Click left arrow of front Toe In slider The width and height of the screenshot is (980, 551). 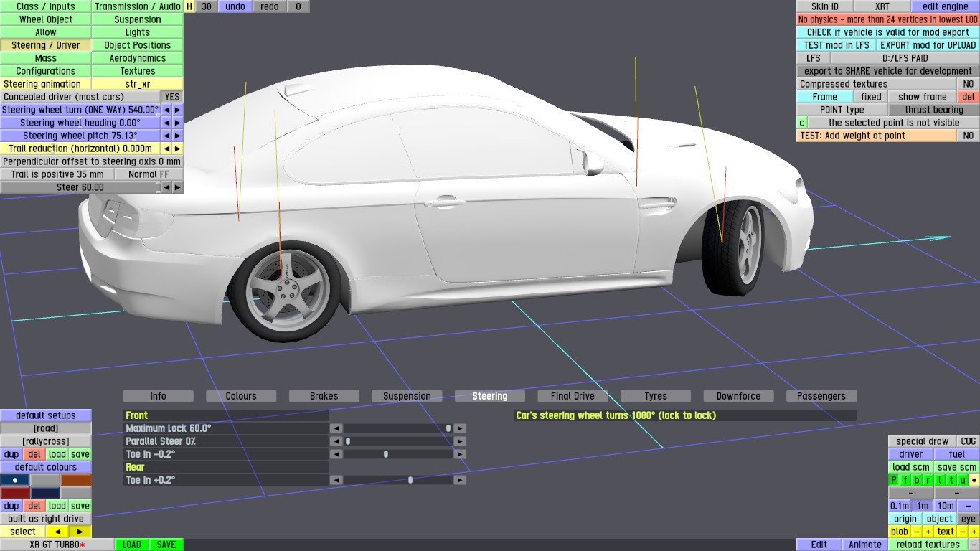point(336,454)
